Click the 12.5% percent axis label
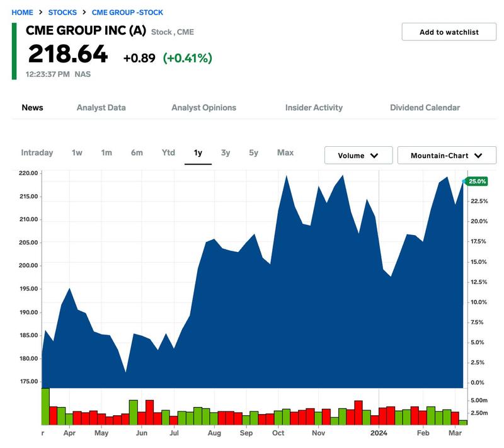The width and height of the screenshot is (504, 448). [479, 282]
